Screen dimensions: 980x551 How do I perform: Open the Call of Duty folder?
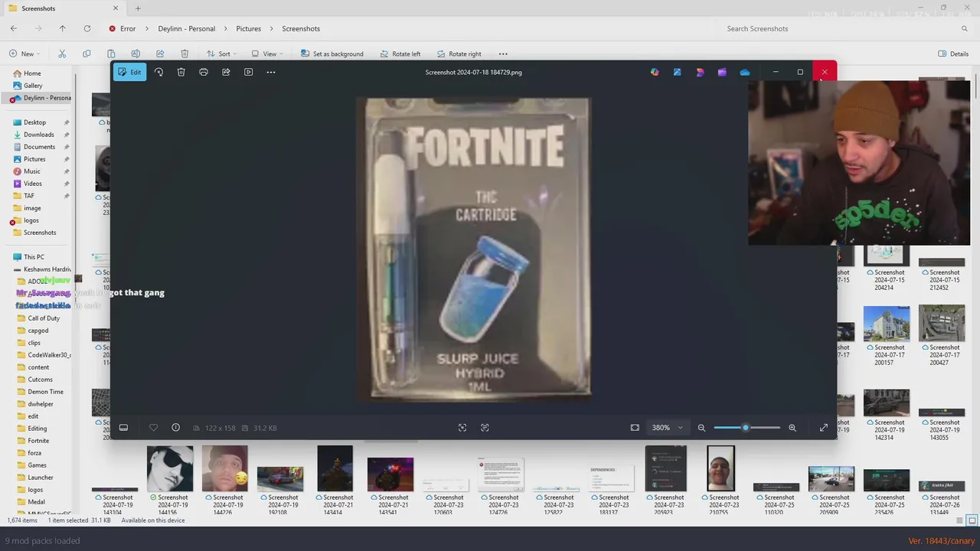pos(44,318)
